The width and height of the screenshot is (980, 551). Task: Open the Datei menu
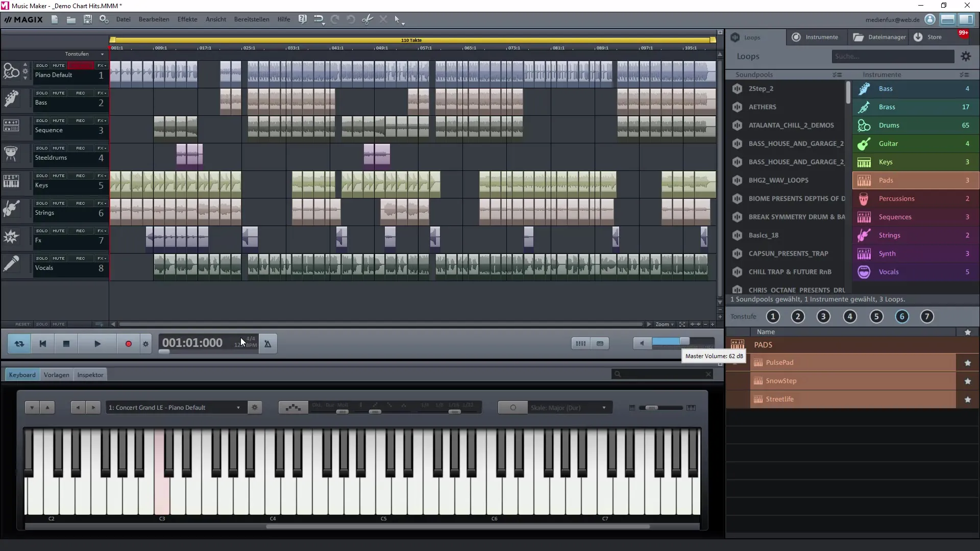point(124,19)
